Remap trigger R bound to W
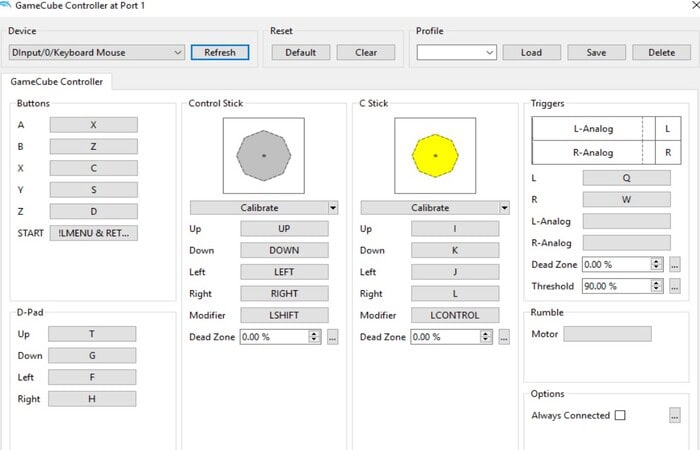 click(x=627, y=200)
